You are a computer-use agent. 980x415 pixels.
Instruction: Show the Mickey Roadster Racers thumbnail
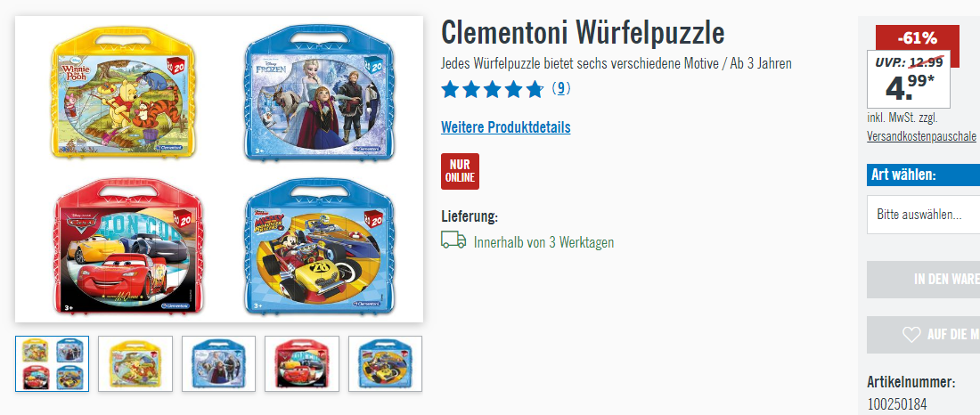385,363
